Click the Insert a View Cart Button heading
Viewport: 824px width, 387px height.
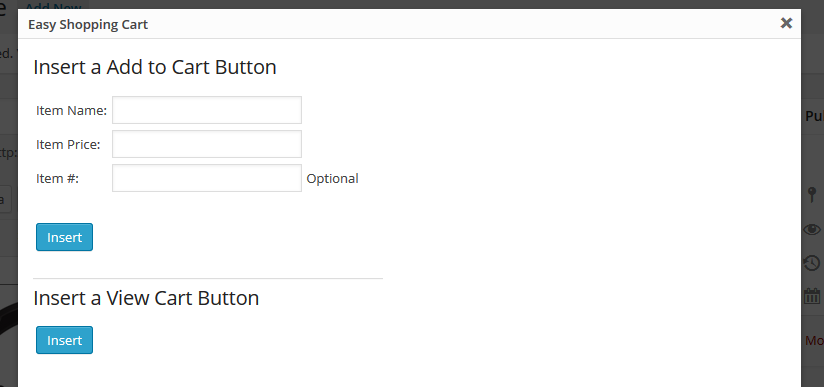tap(146, 298)
